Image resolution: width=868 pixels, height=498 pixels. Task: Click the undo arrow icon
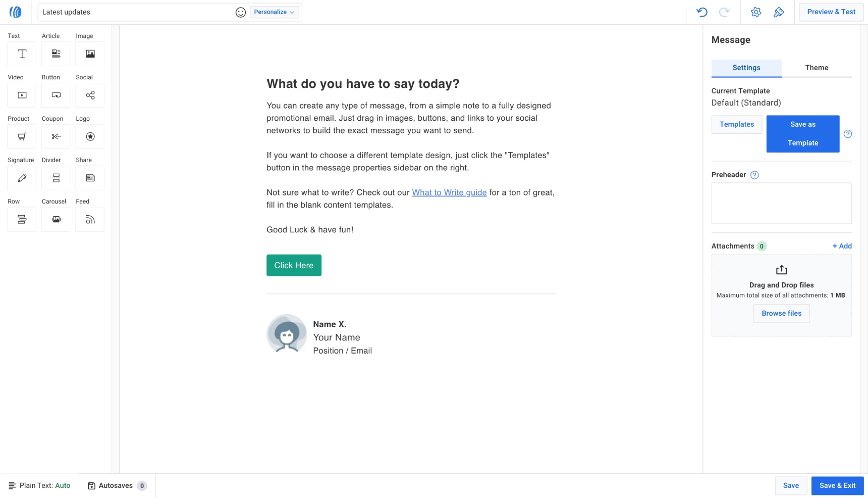pyautogui.click(x=701, y=12)
